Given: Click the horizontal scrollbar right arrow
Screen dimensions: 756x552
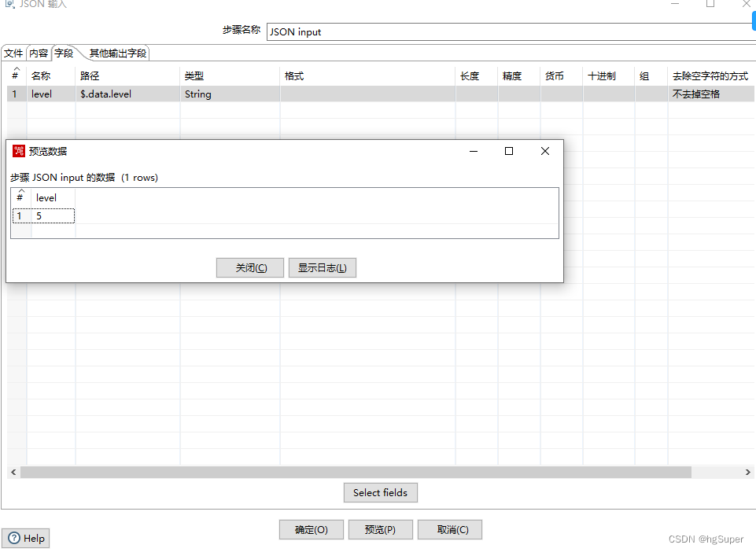Looking at the screenshot, I should pyautogui.click(x=748, y=472).
